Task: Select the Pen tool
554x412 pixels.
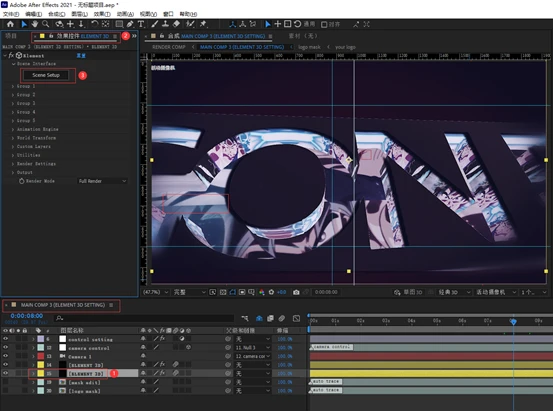Action: tap(130, 24)
